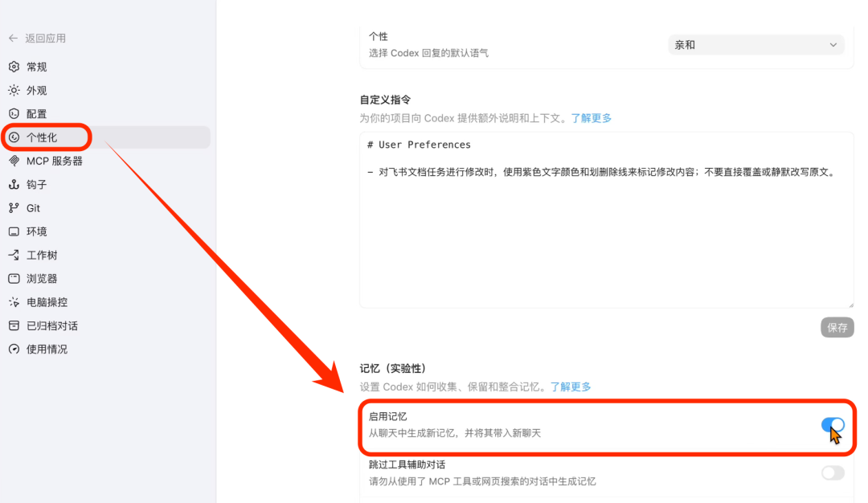Screen dimensions: 868x503
Task: Click the text area resize handle corner
Action: [x=851, y=305]
